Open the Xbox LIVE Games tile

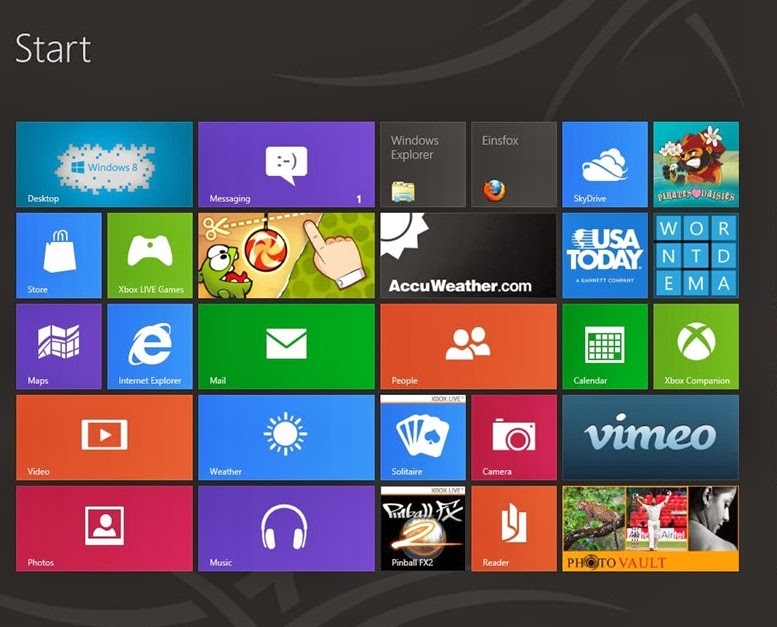tap(150, 255)
